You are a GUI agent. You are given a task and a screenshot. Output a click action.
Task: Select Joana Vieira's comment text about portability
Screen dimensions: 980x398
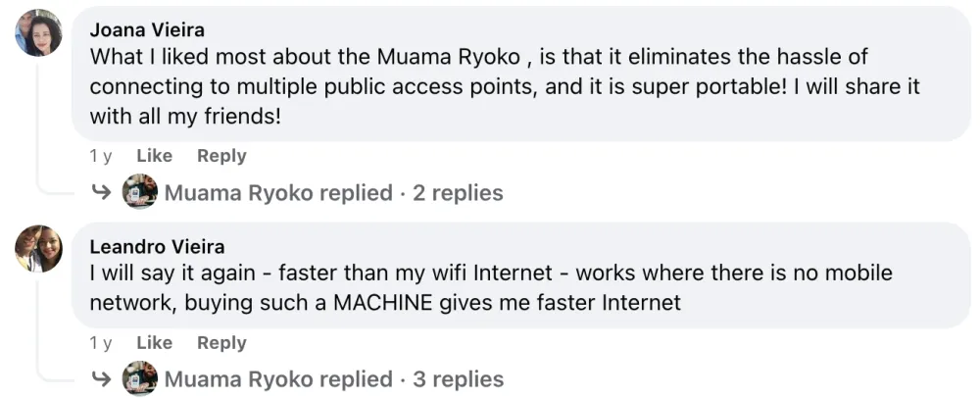505,86
